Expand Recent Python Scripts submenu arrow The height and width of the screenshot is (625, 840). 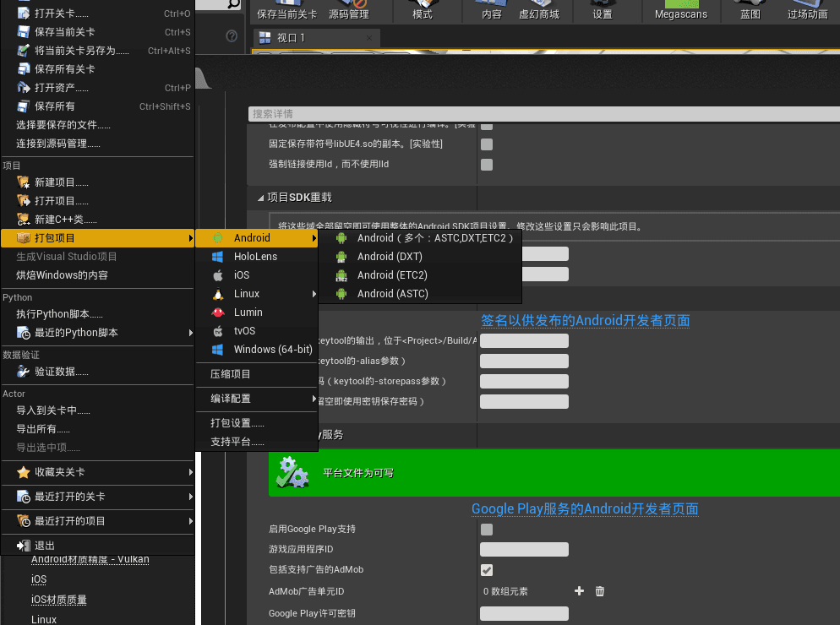191,333
